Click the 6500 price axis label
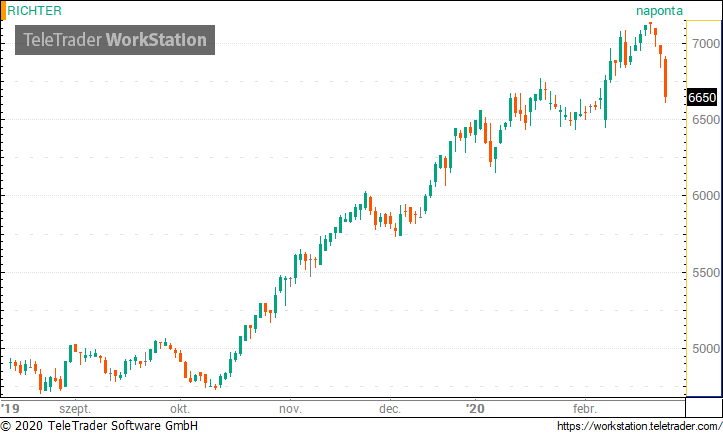Image resolution: width=723 pixels, height=435 pixels. pyautogui.click(x=706, y=119)
